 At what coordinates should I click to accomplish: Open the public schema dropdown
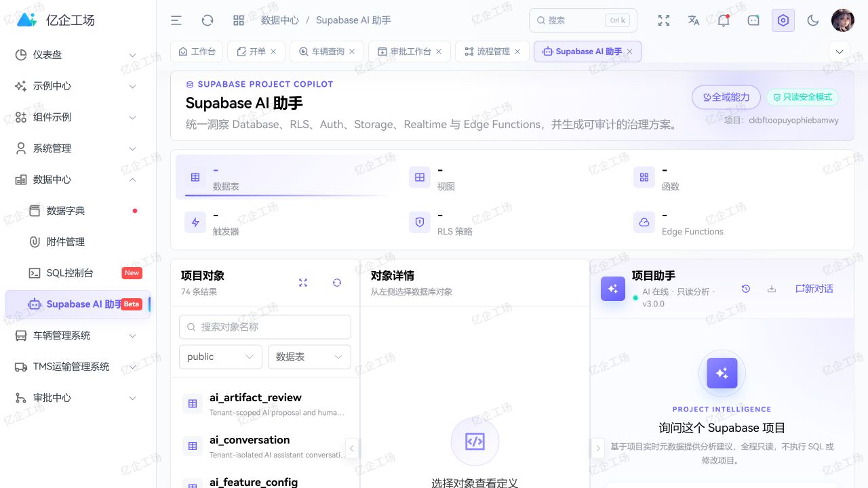[220, 357]
